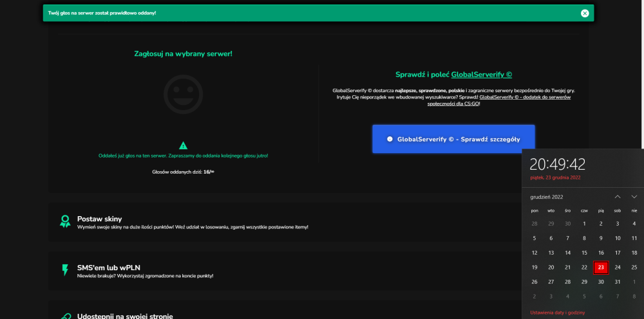Open the GlobalServerify © heading link
The height and width of the screenshot is (319, 644).
481,75
